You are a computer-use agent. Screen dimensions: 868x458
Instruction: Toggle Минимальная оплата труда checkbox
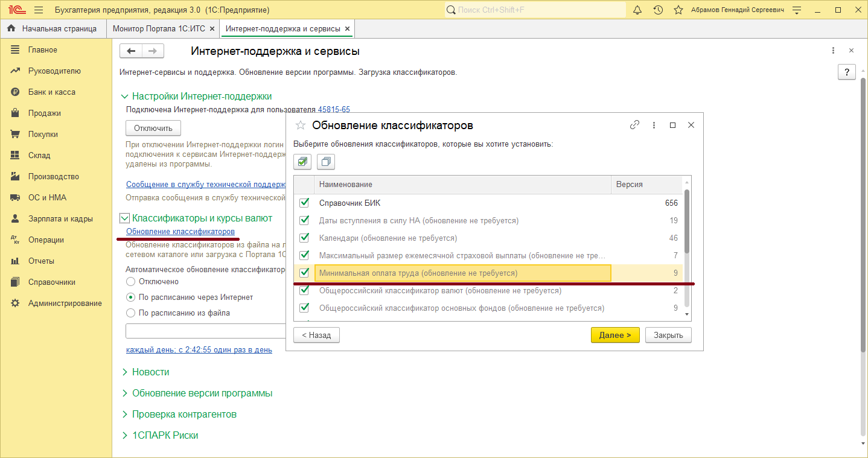[304, 273]
